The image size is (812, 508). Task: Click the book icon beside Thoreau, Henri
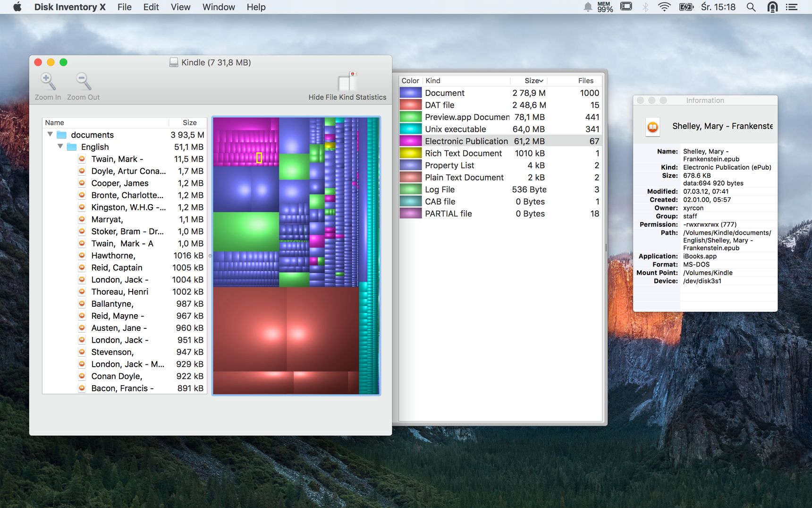click(82, 292)
